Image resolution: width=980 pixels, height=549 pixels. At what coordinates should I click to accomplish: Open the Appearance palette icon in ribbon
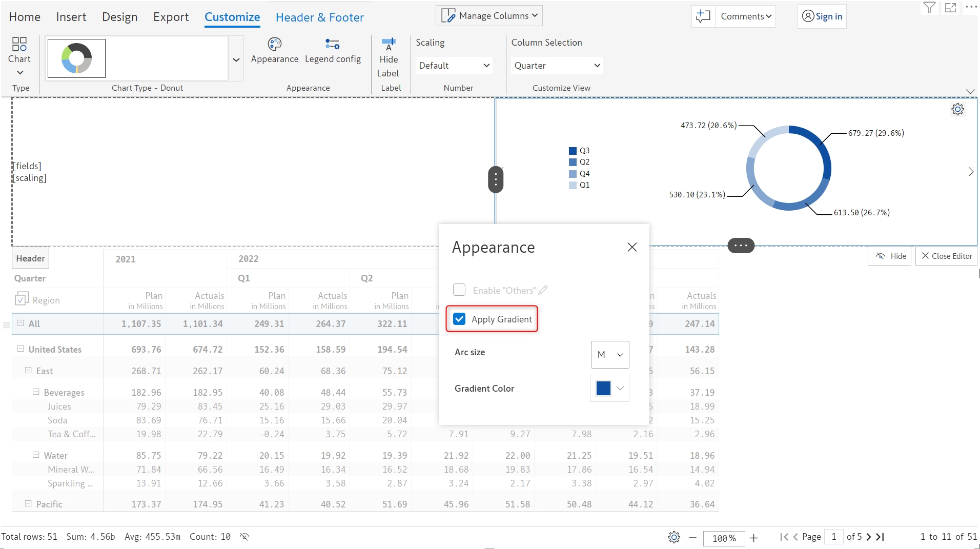pyautogui.click(x=274, y=45)
